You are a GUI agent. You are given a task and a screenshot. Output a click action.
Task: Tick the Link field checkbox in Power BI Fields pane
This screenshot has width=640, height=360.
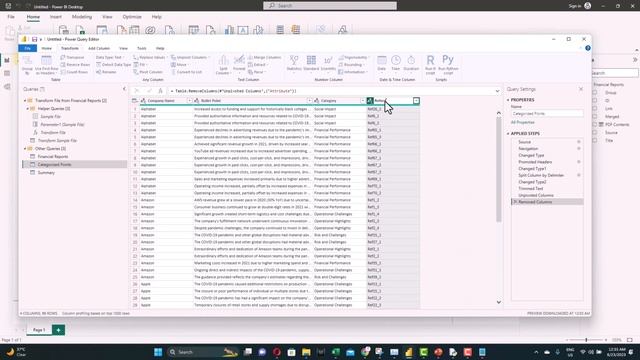point(595,109)
